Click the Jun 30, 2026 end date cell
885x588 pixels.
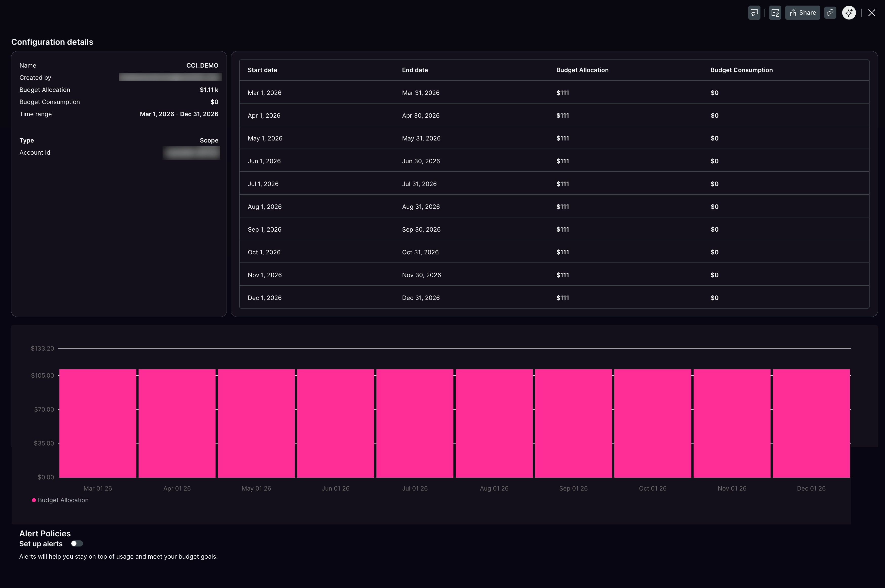pos(421,161)
